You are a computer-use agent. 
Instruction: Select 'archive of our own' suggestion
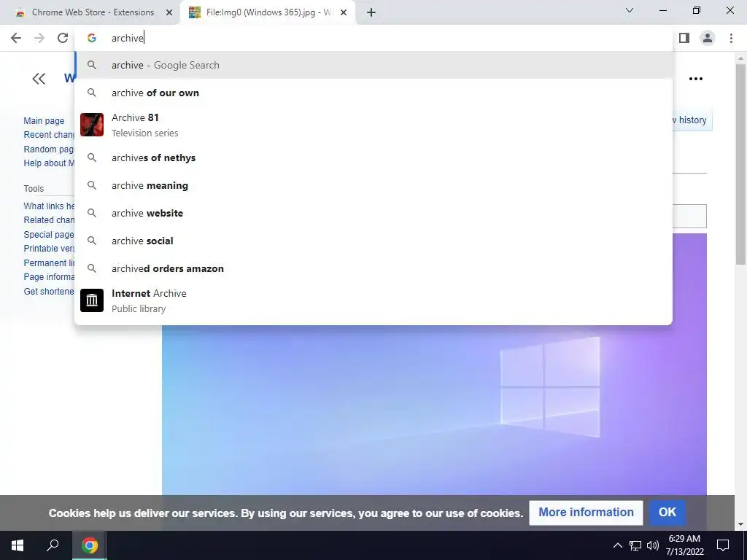373,93
